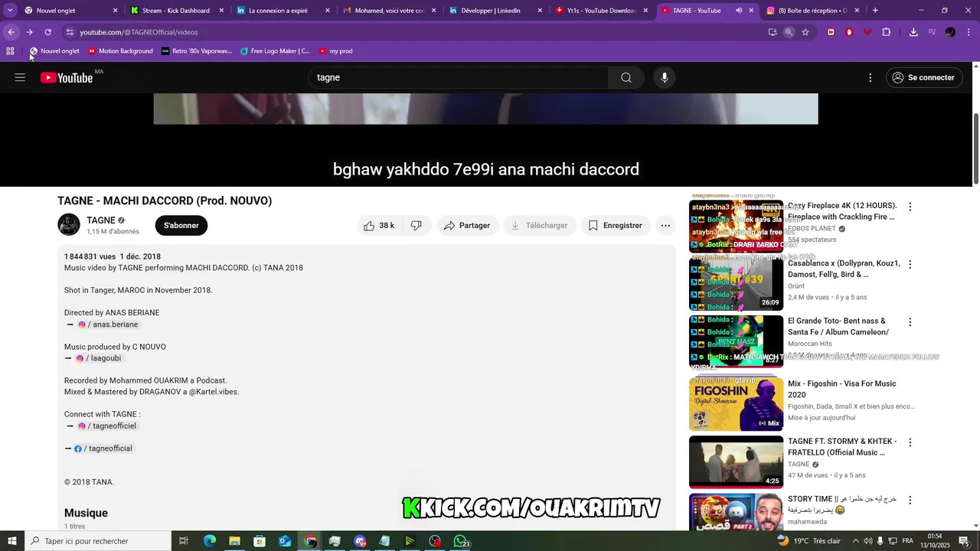Reload the page in the browser

click(x=47, y=32)
